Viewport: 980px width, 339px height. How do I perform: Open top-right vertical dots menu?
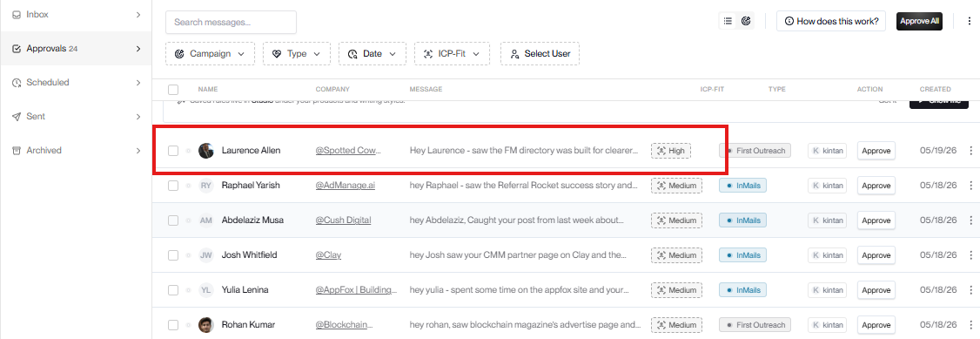970,21
